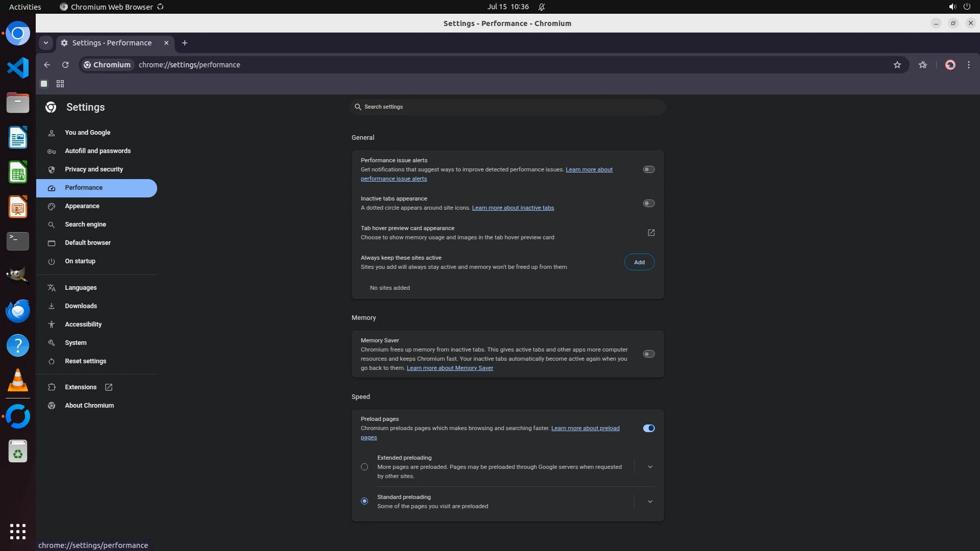
Task: Open tab hover preview card external link
Action: tap(651, 233)
